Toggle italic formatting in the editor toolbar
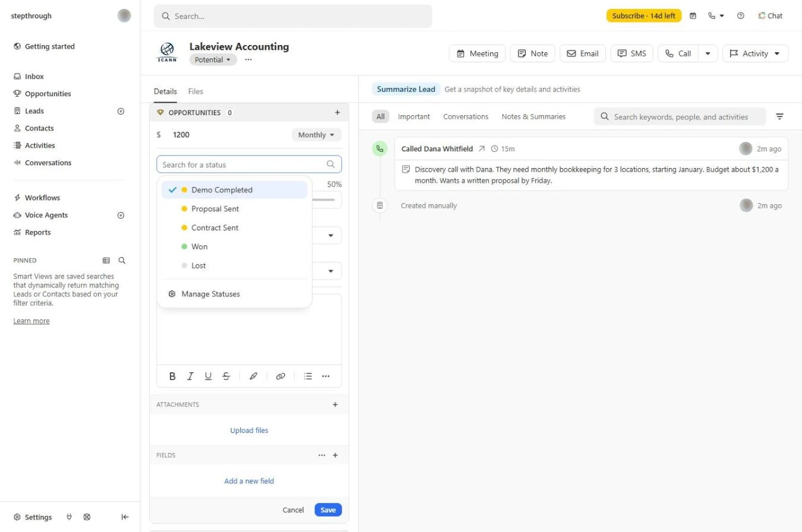The image size is (802, 532). (x=191, y=376)
